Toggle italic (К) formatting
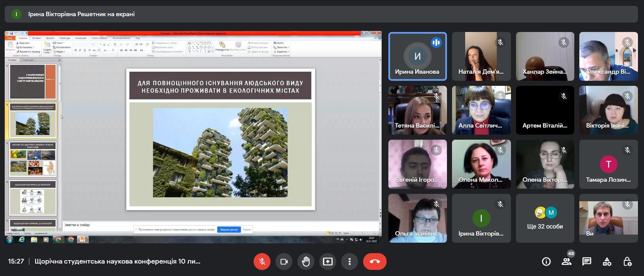The height and width of the screenshot is (276, 644). click(80, 50)
